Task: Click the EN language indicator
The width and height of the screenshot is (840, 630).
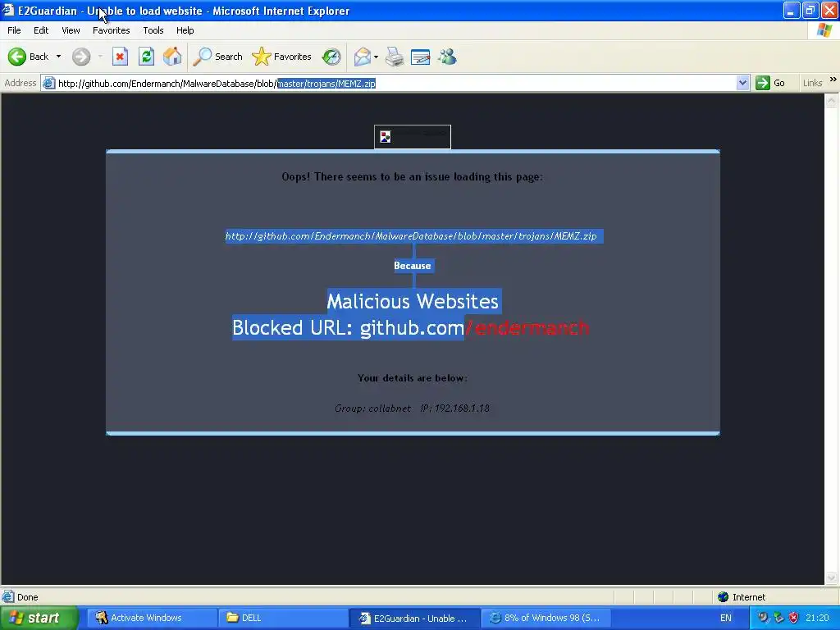Action: point(726,619)
